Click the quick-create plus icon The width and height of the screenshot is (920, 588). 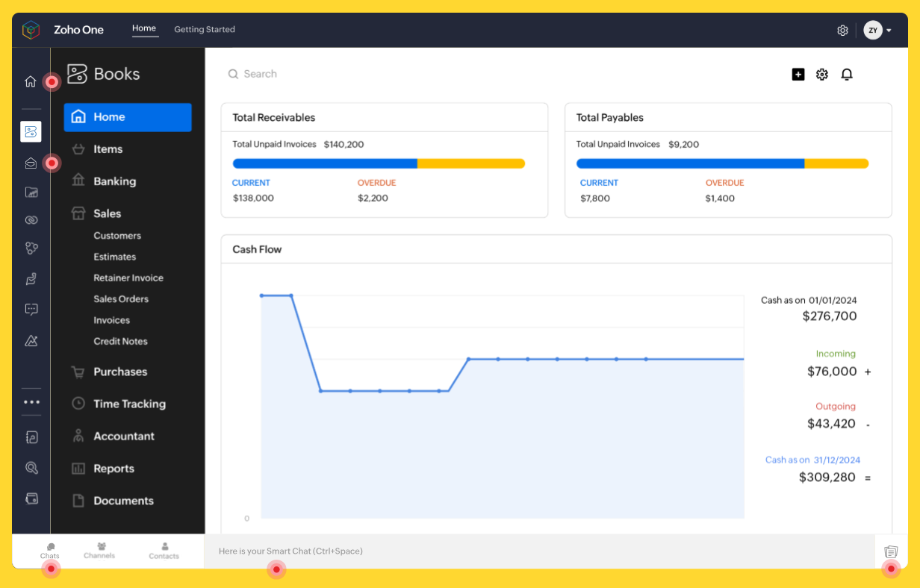[x=798, y=74]
